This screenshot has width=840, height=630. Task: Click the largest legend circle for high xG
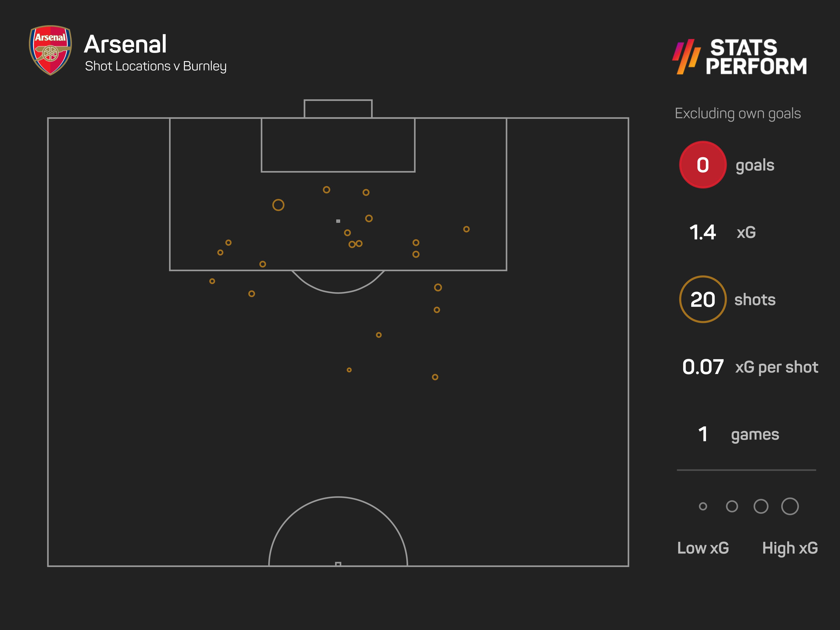(790, 506)
